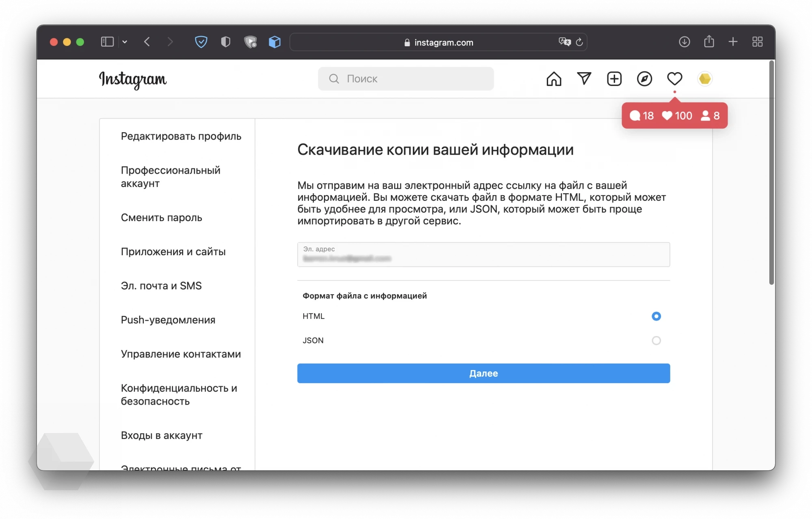The width and height of the screenshot is (812, 519).
Task: Open Push-уведомления section
Action: [x=168, y=320]
